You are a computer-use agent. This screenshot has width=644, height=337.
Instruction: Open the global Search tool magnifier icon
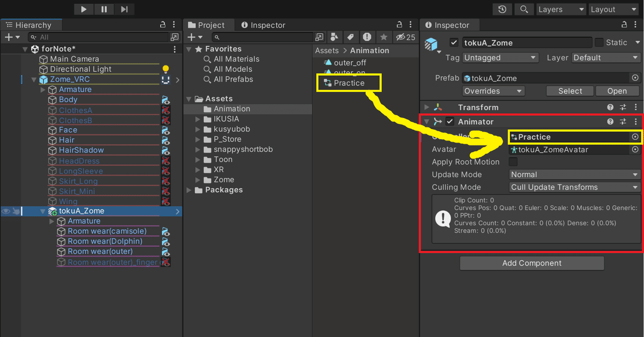[524, 9]
